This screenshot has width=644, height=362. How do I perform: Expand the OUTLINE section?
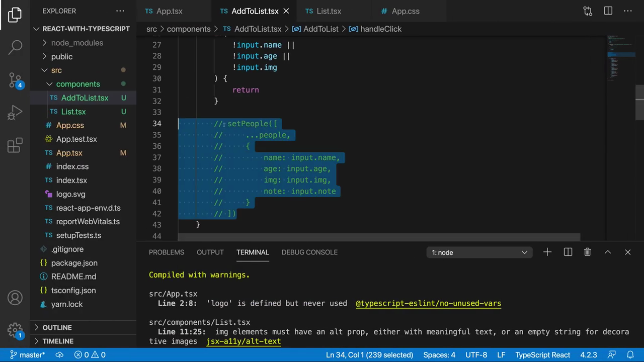tap(83, 327)
